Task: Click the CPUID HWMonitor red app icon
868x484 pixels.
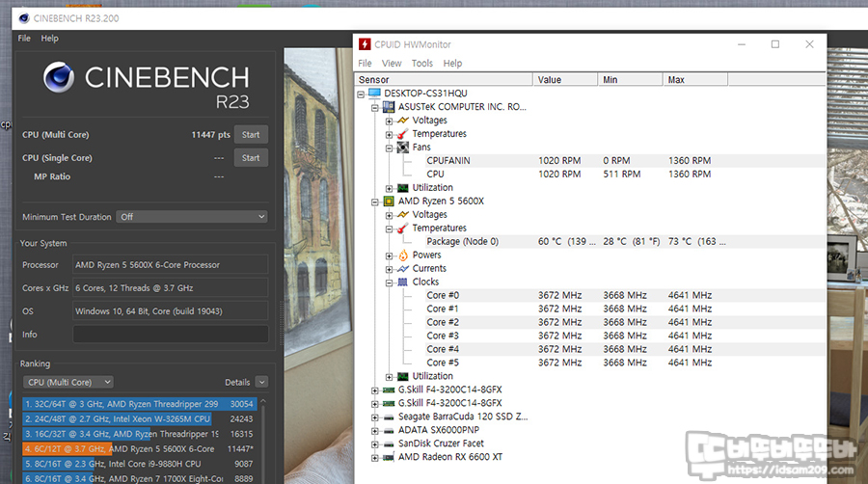Action: tap(365, 44)
